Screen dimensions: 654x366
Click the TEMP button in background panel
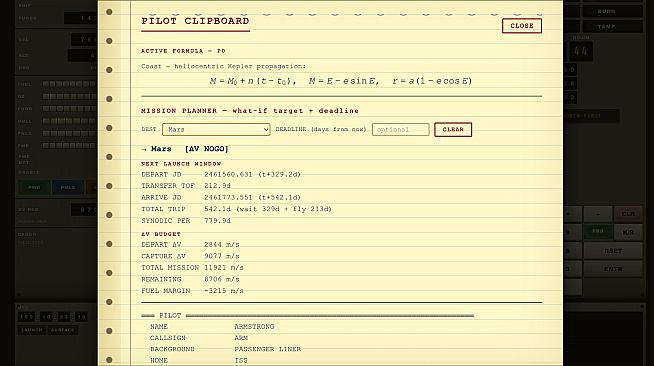click(x=612, y=26)
